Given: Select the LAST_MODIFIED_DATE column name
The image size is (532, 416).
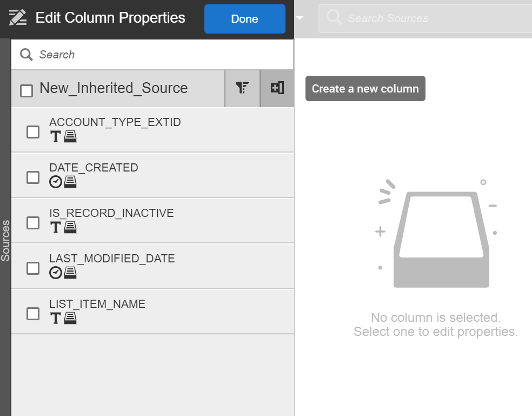Looking at the screenshot, I should pos(112,259).
